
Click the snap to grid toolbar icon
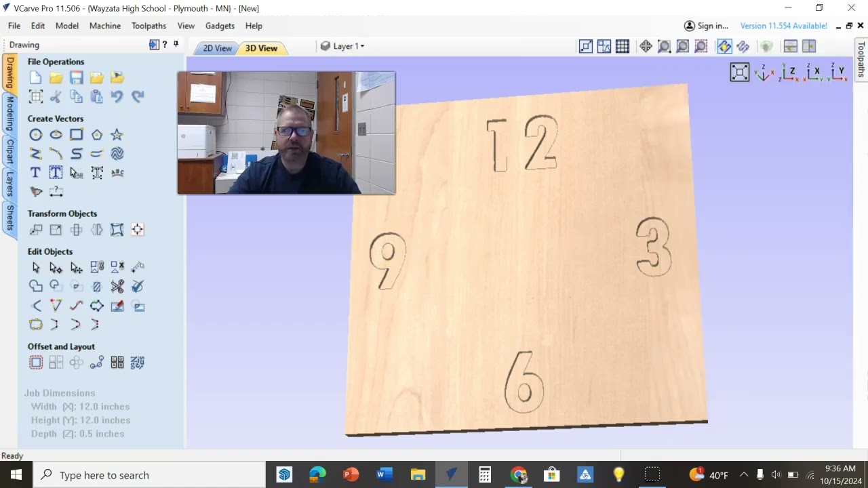pos(623,46)
